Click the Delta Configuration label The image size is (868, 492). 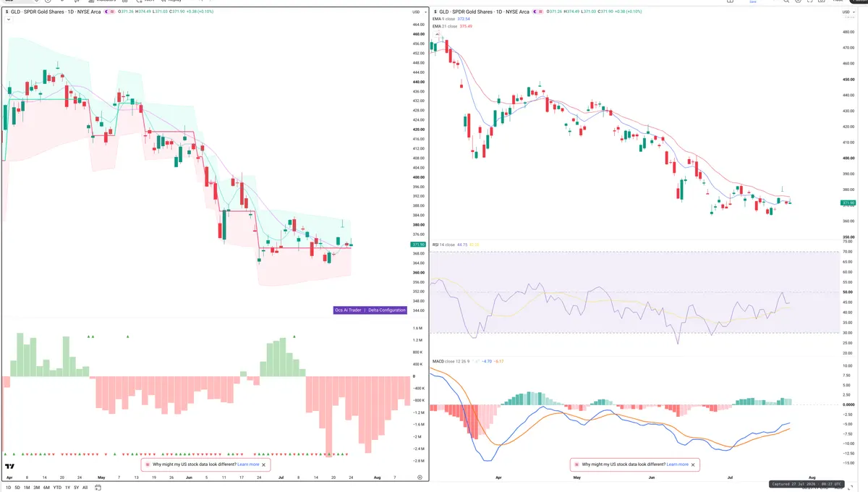pos(387,310)
